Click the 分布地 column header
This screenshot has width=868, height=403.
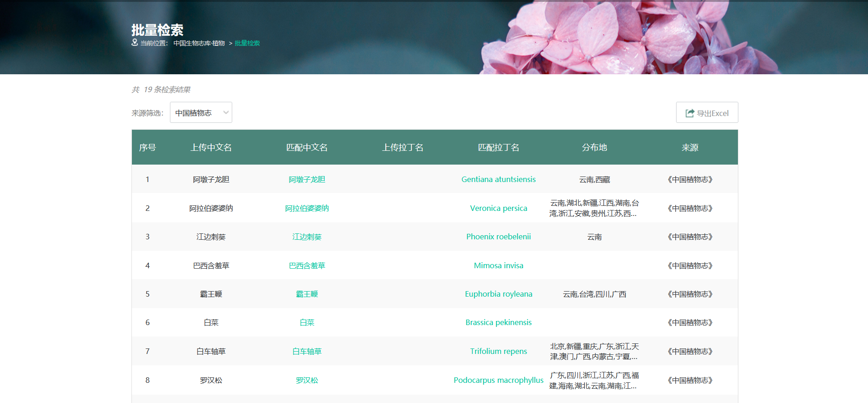[595, 148]
